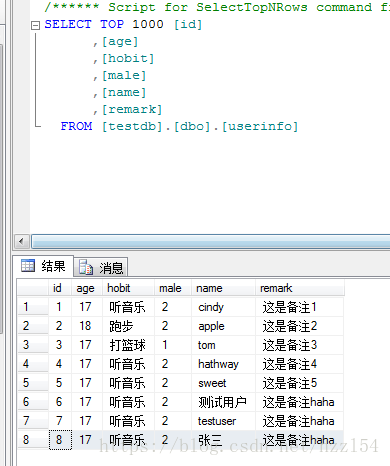Click the name cell 'sweet'
This screenshot has width=390, height=466.
click(223, 383)
